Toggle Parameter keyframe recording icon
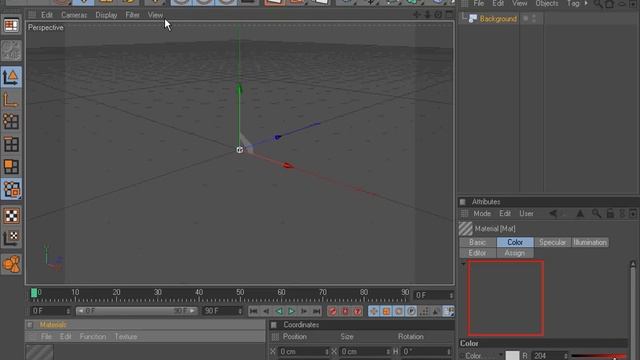640x360 pixels. pyautogui.click(x=411, y=311)
